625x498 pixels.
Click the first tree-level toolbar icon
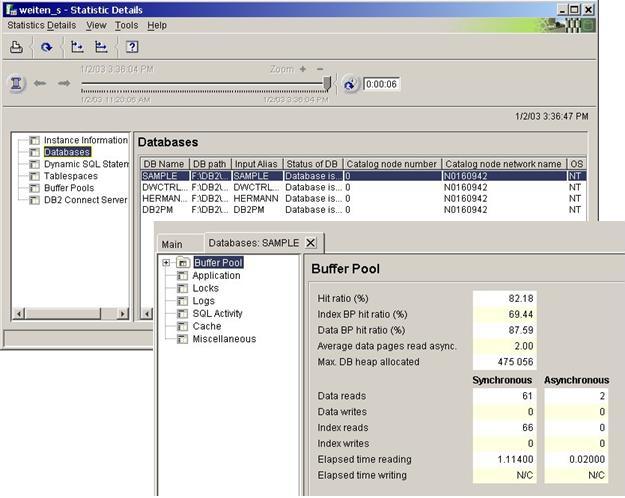tap(77, 47)
